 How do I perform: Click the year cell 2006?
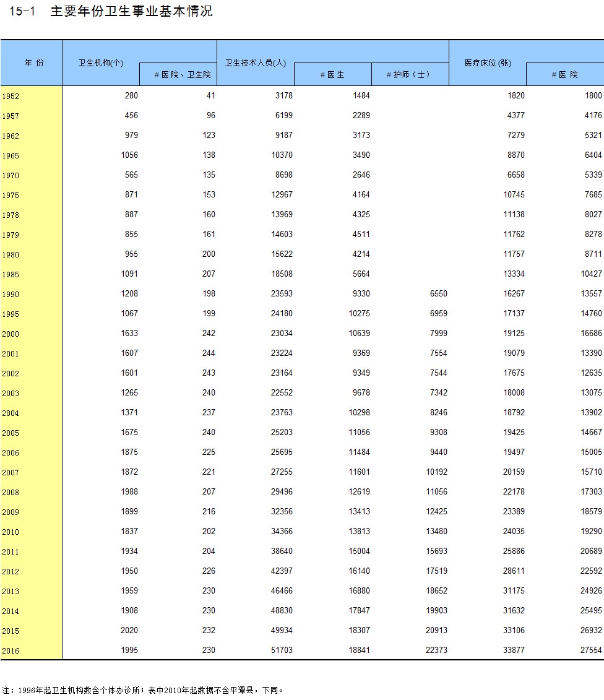point(11,452)
